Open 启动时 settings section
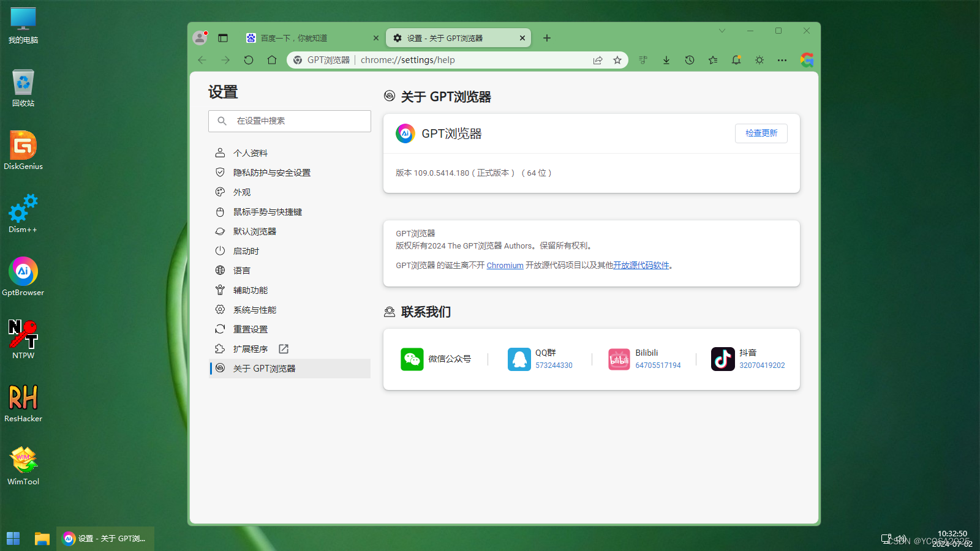The height and width of the screenshot is (551, 980). tap(290, 251)
